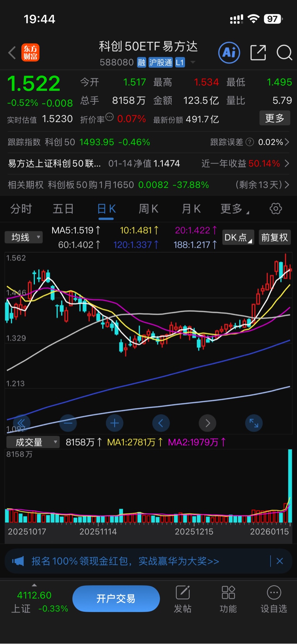
Task: Expand stock title dropdown arrow
Action: pos(193,62)
